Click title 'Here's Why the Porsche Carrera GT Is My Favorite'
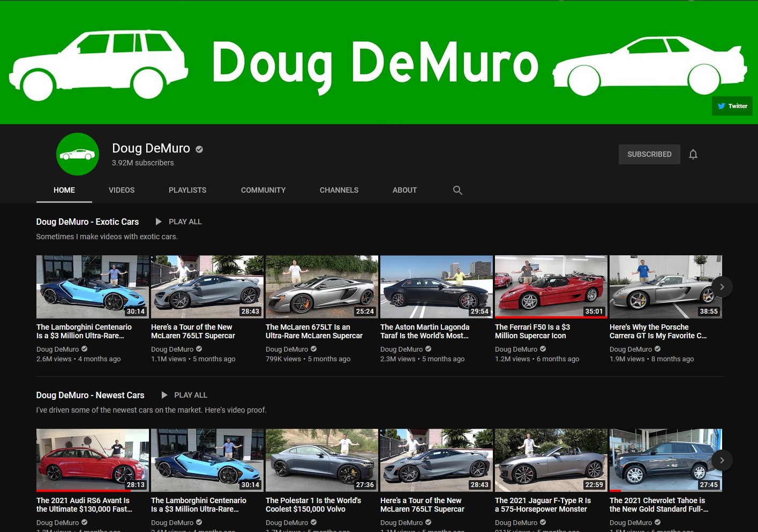The width and height of the screenshot is (758, 532). 658,331
